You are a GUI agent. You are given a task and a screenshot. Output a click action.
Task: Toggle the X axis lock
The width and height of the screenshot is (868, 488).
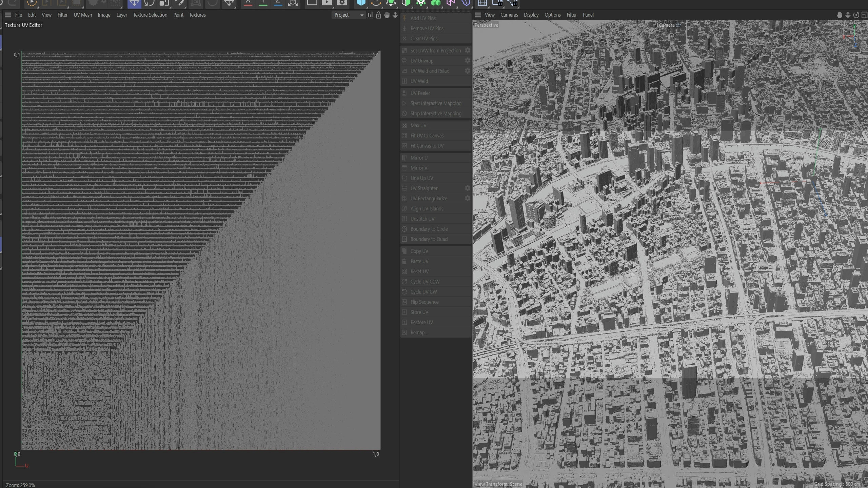click(x=248, y=3)
